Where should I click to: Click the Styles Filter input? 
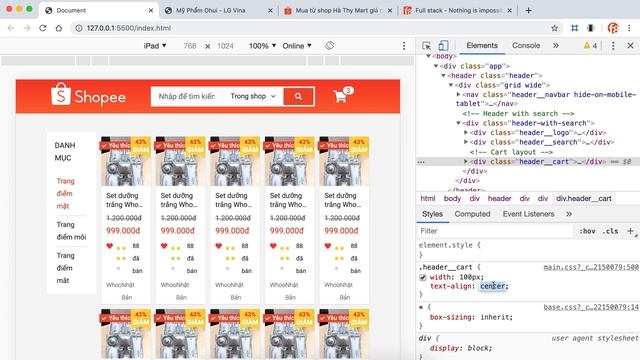(496, 231)
